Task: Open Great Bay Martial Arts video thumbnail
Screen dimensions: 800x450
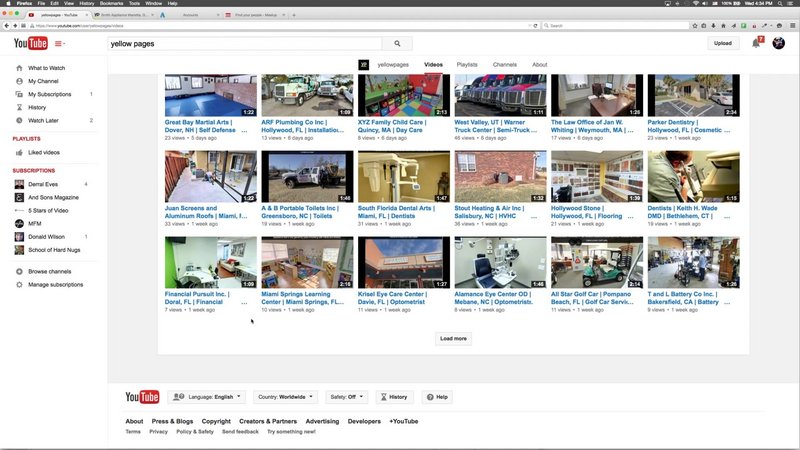Action: [x=211, y=95]
